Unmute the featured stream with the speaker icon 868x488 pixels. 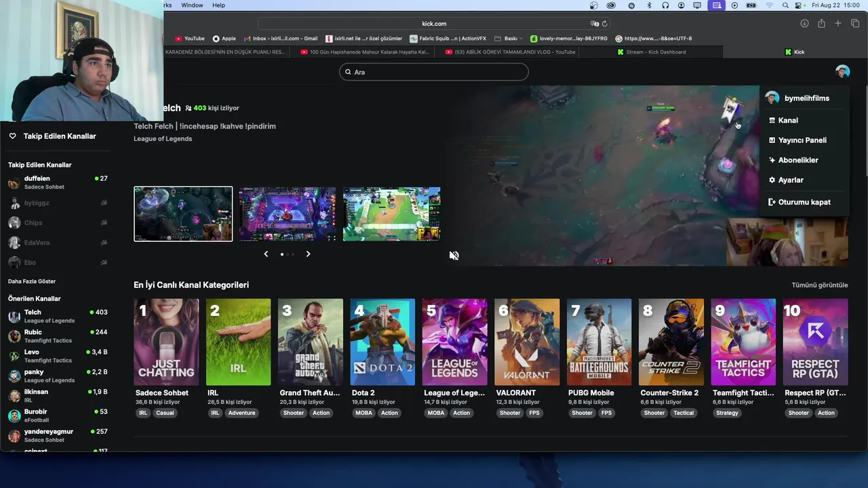(454, 256)
